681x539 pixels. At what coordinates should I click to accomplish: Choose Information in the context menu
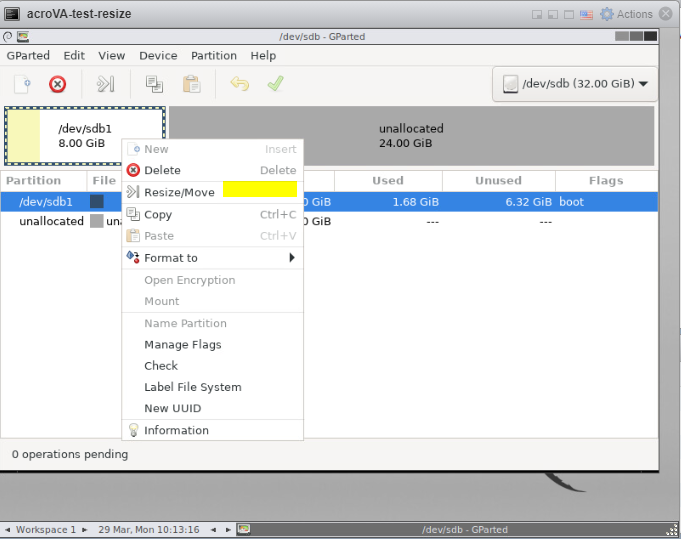212,430
